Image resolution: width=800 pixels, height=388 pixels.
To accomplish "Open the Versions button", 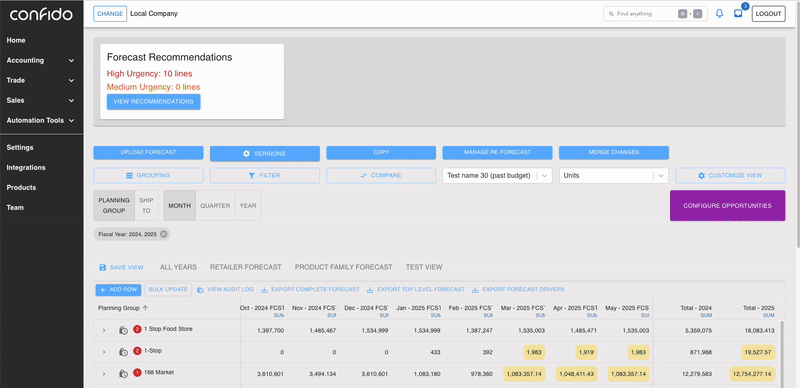I will 265,153.
